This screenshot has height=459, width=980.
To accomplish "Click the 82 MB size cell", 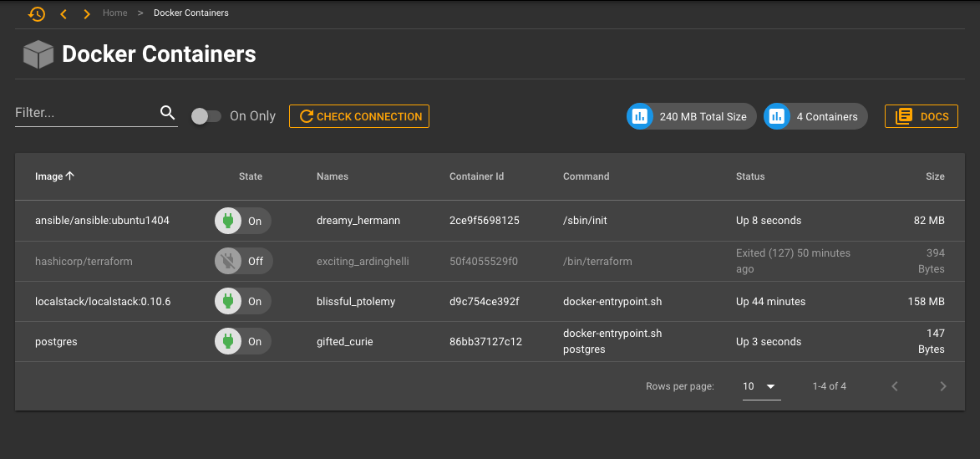I will coord(929,221).
